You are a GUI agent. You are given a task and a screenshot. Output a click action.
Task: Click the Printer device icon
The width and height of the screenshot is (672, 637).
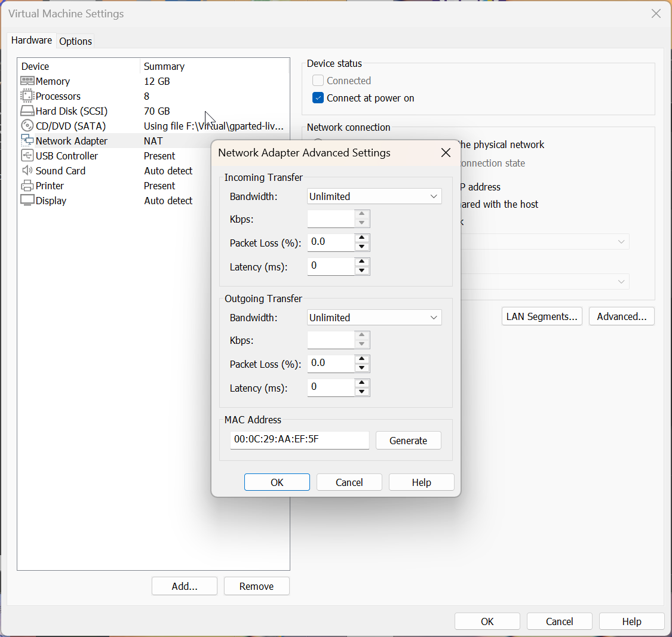click(x=27, y=186)
